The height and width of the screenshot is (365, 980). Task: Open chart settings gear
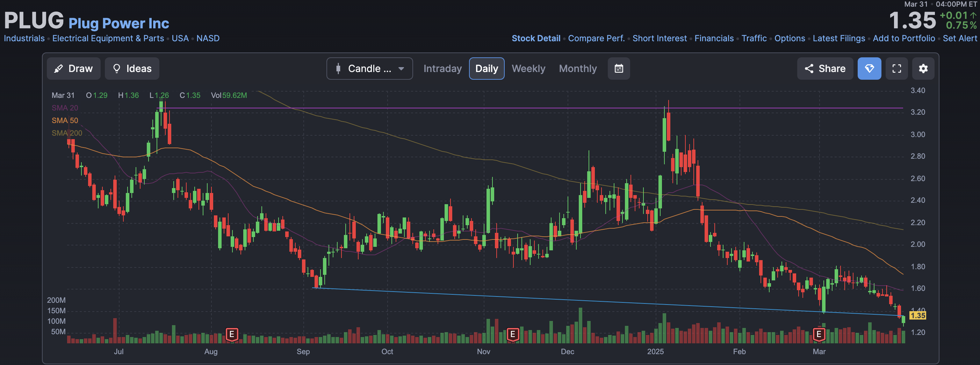923,69
